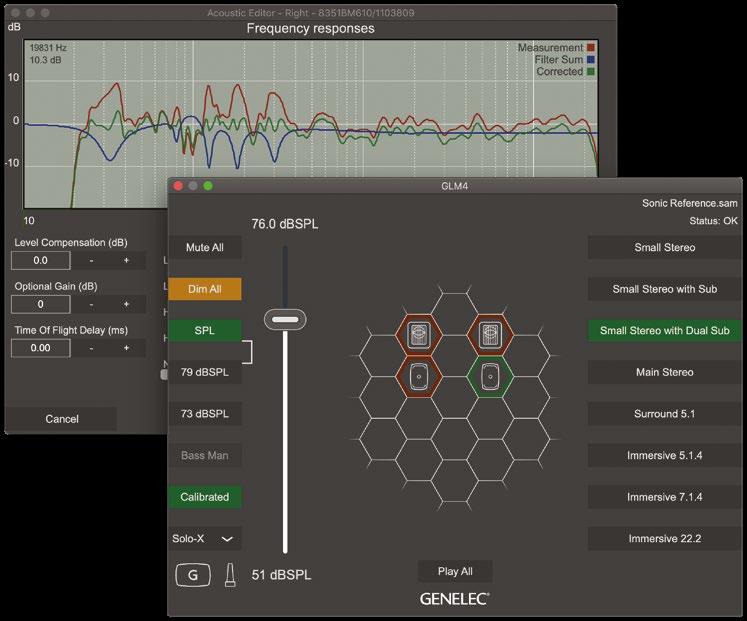Activate the Immersive 22.2 group

point(665,539)
